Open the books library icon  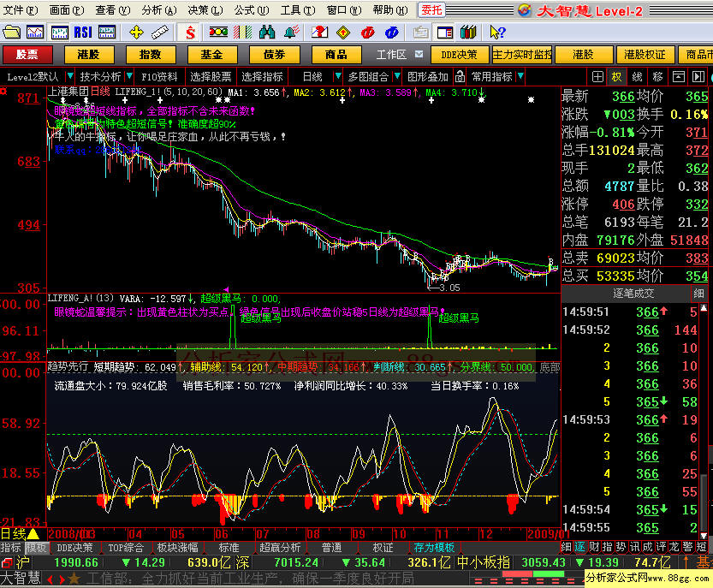click(x=468, y=33)
